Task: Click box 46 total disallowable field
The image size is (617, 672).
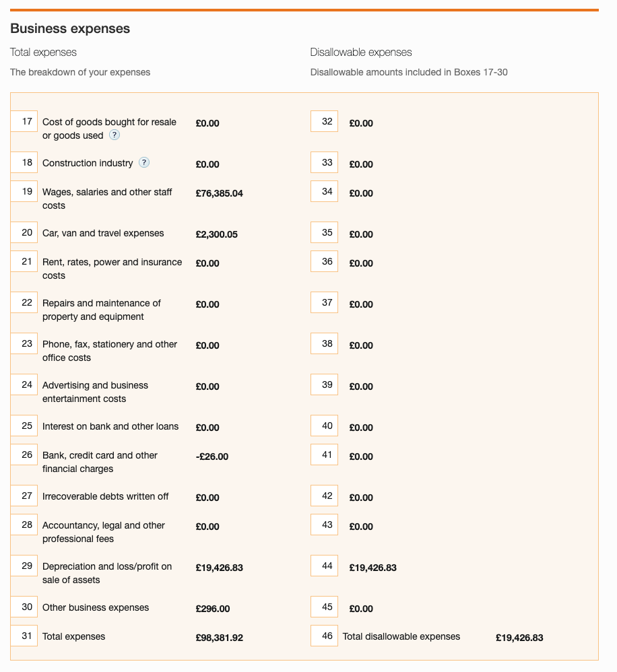Action: (x=324, y=636)
